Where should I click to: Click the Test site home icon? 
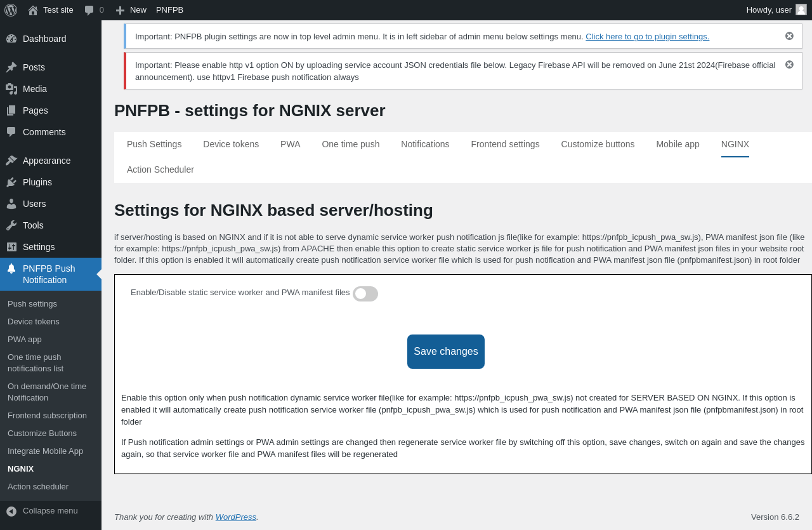[x=33, y=10]
